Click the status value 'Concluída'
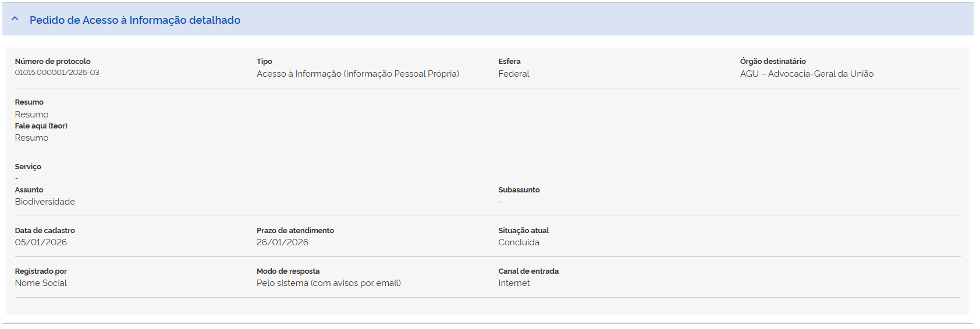The image size is (980, 329). point(519,242)
